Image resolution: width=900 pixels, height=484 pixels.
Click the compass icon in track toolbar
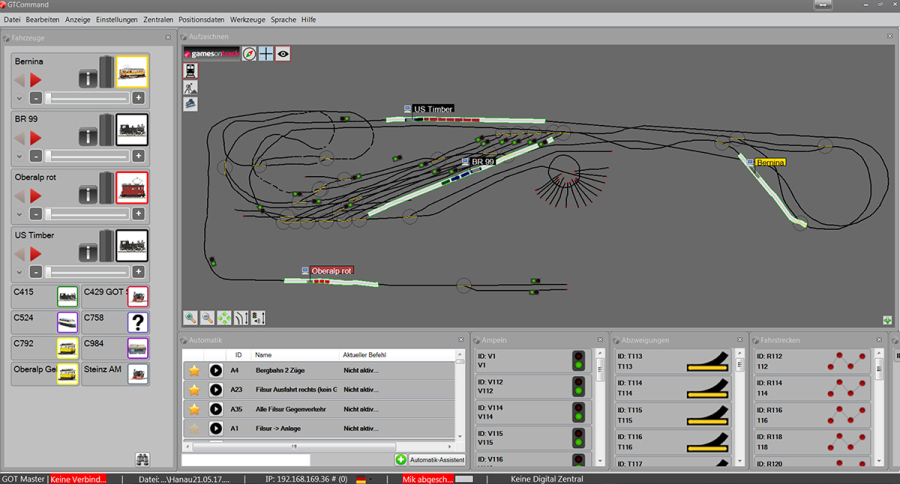coord(250,54)
